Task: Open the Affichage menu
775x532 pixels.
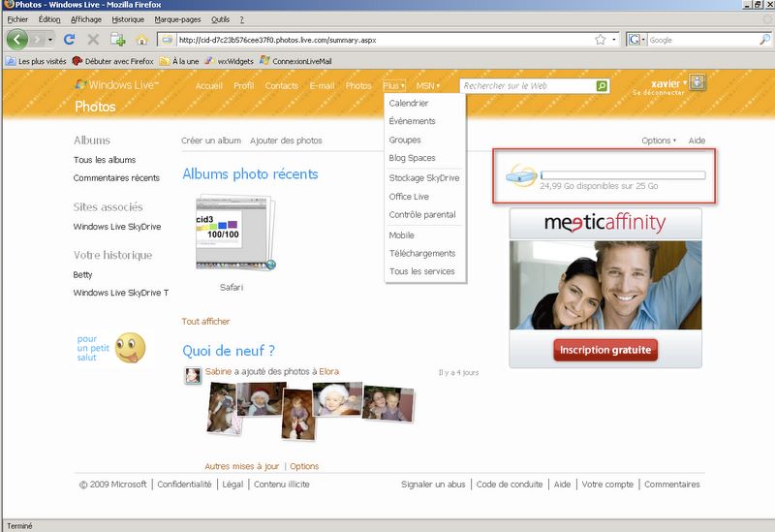Action: point(86,19)
